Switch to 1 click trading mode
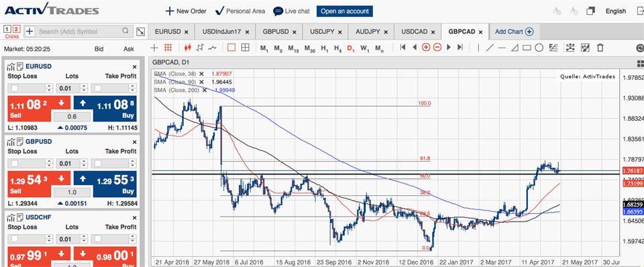 [7, 29]
